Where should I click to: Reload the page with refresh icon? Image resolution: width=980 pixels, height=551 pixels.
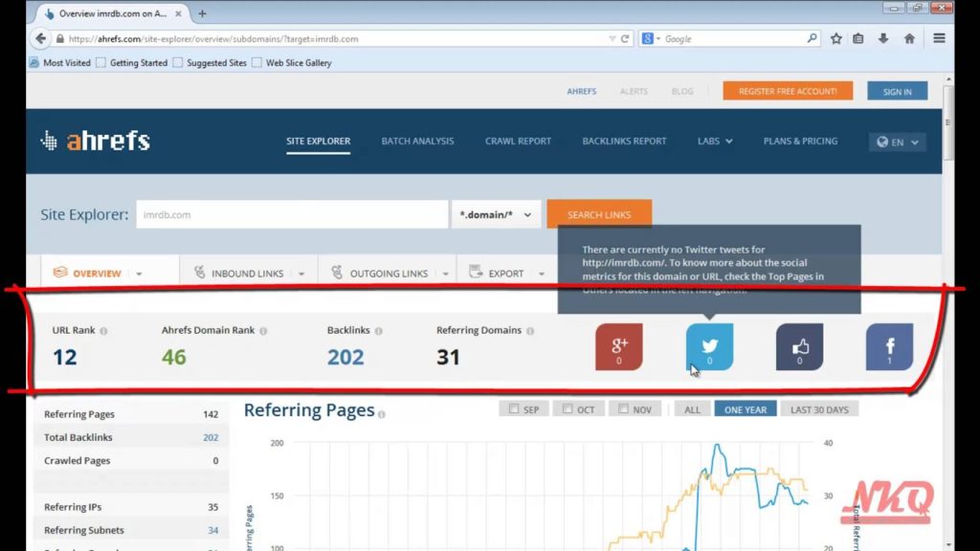pyautogui.click(x=624, y=38)
